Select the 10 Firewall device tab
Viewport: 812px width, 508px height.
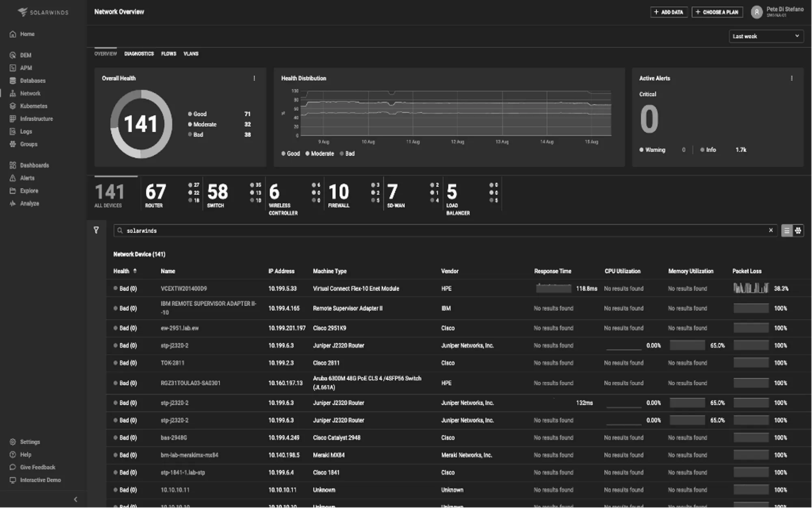[353, 195]
